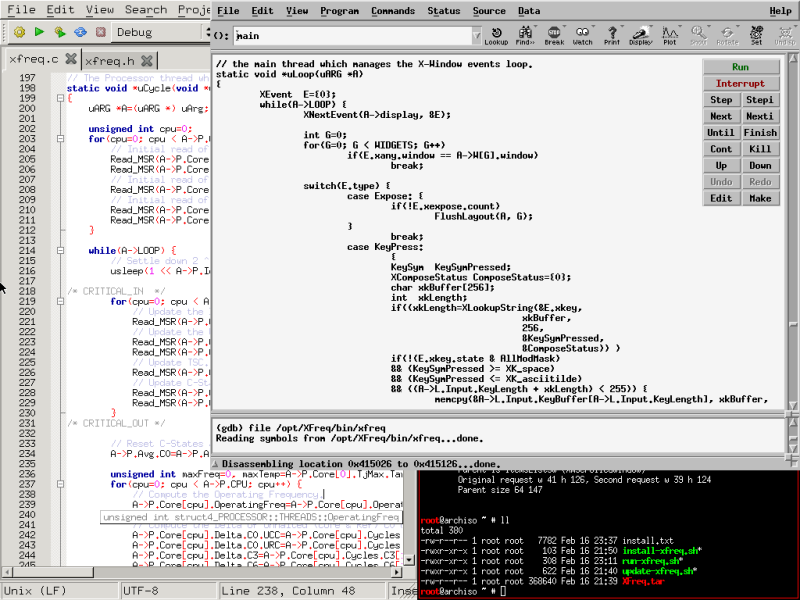The image size is (800, 600).
Task: Open the DDD argument field history dropdown
Action: pos(476,36)
